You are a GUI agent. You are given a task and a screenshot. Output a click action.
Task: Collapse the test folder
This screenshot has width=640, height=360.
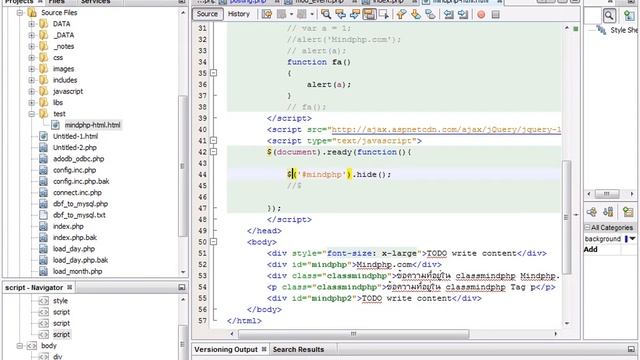pyautogui.click(x=31, y=114)
